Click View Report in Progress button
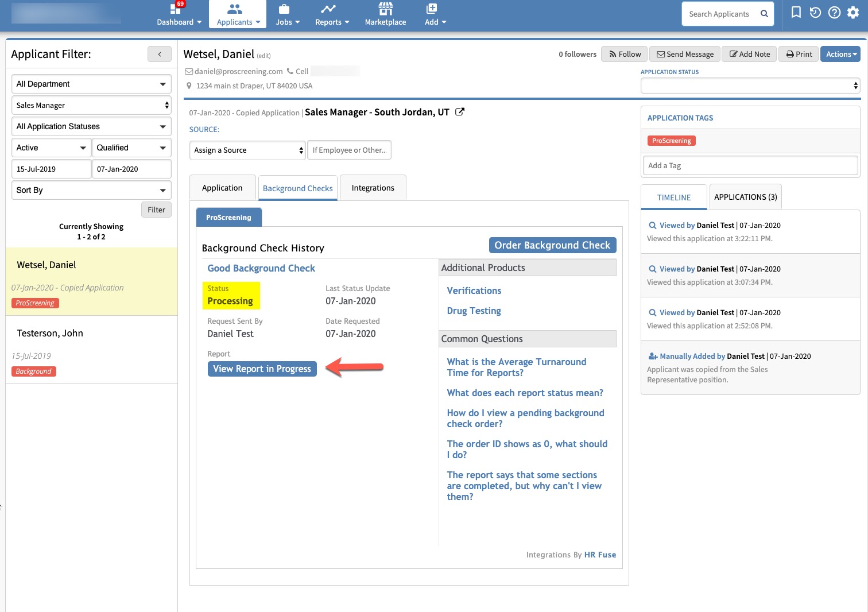 (262, 369)
